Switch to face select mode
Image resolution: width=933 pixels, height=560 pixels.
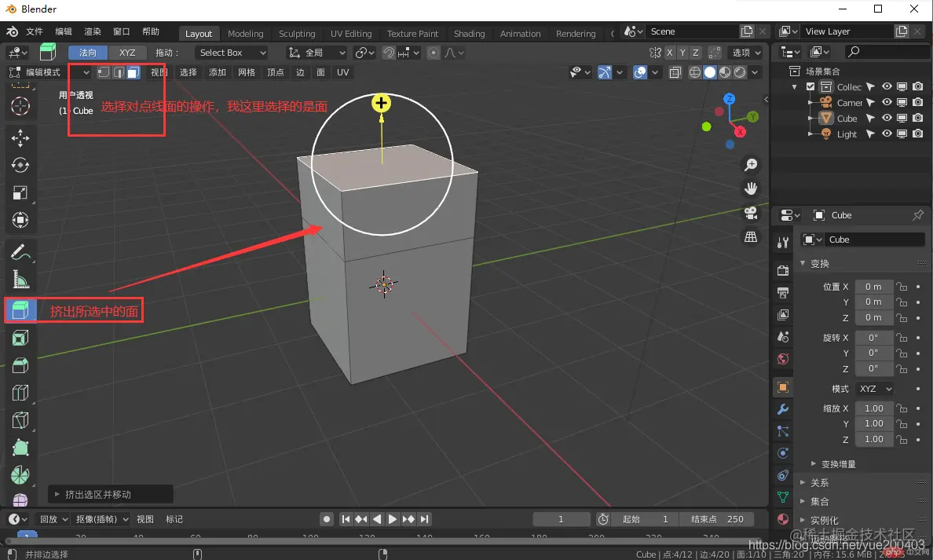(134, 72)
